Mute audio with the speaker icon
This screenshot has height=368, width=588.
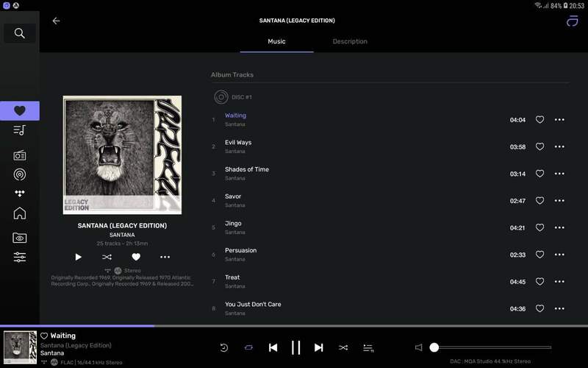418,347
